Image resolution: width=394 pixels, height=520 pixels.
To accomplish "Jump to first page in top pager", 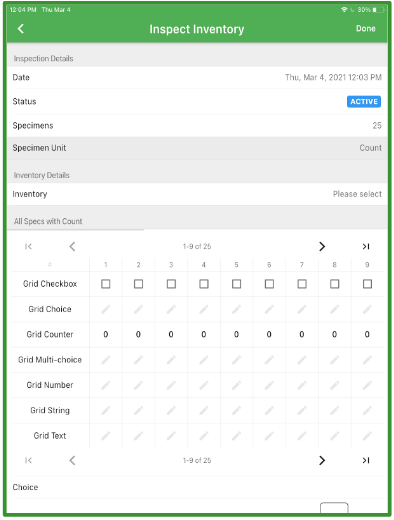I will click(x=28, y=246).
